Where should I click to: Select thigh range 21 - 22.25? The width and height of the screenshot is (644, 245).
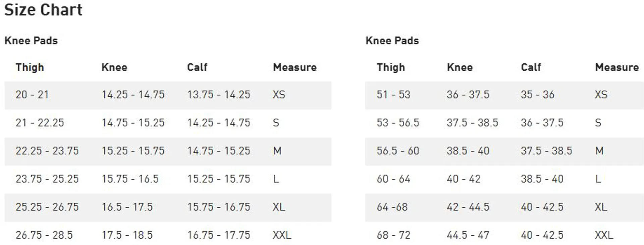40,123
